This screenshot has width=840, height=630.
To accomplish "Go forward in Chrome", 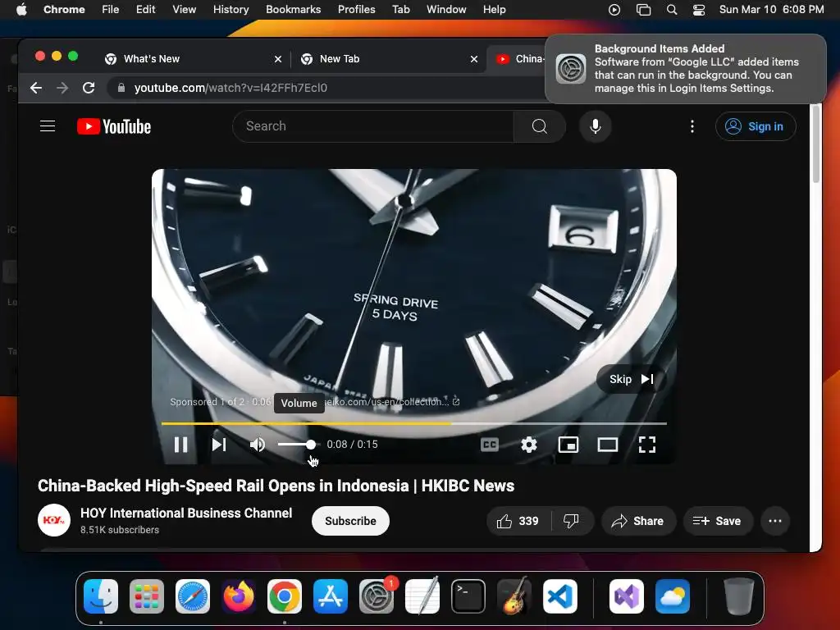I will pos(62,88).
